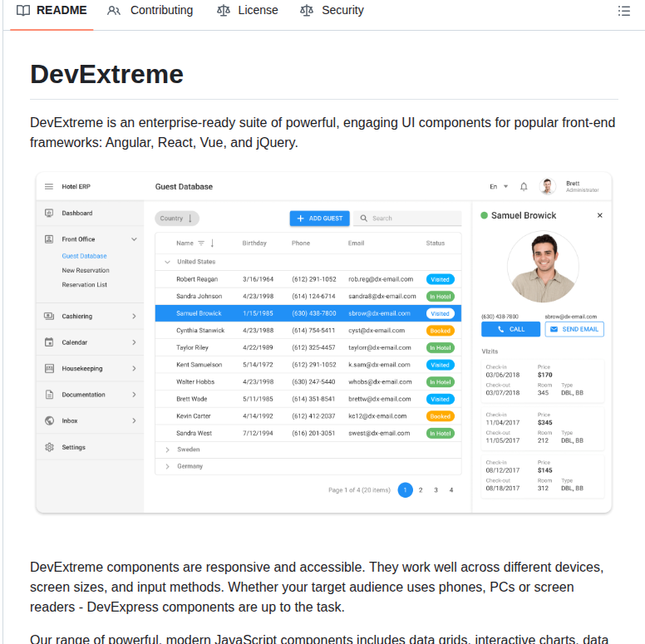Go to page 3 of guests
This screenshot has width=645, height=644.
436,490
